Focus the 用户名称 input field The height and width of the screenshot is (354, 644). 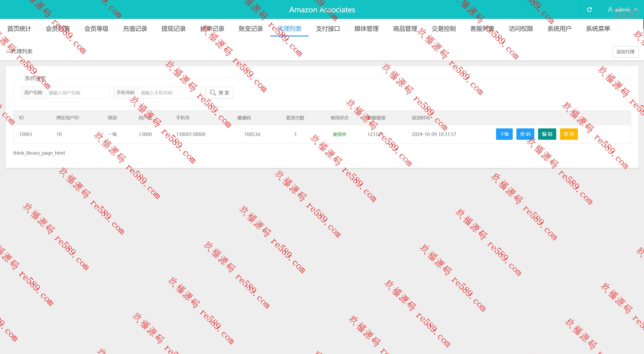coord(77,93)
